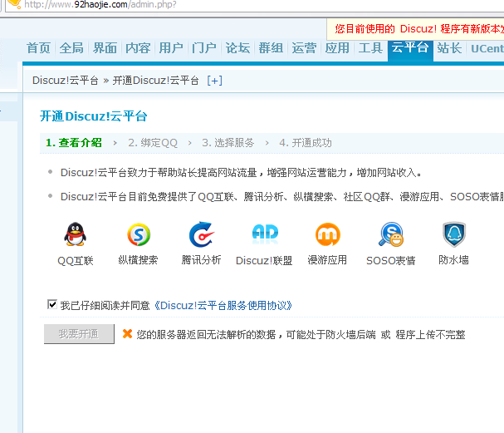
Task: Uncheck the 我已仔细阅读并同意 agreement checkbox
Action: coord(52,304)
